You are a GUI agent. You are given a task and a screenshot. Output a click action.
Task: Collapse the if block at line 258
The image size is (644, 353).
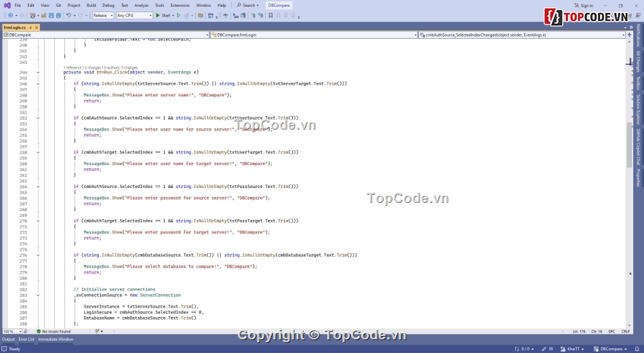tap(38, 153)
